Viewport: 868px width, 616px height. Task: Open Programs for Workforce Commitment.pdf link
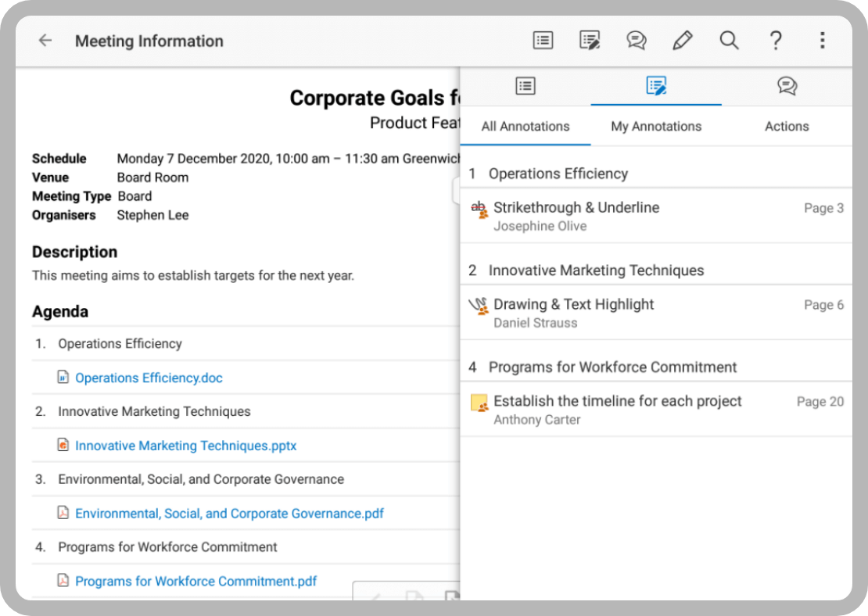195,582
